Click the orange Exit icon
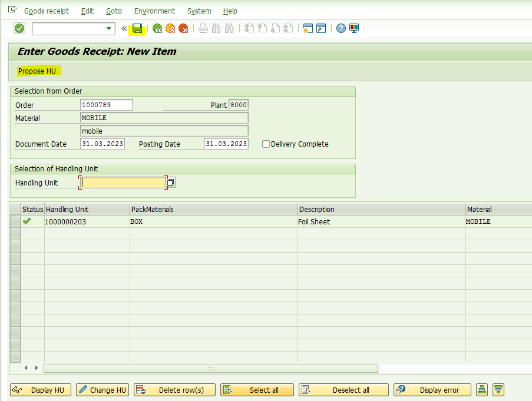The width and height of the screenshot is (532, 401). tap(170, 28)
